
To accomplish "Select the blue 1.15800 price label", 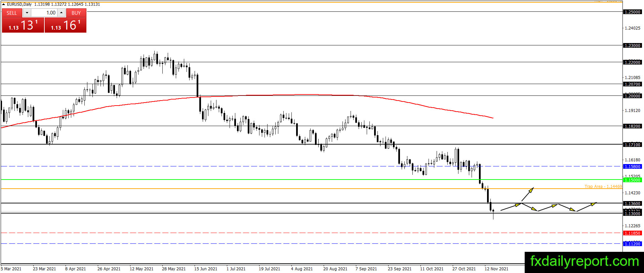I will point(633,166).
